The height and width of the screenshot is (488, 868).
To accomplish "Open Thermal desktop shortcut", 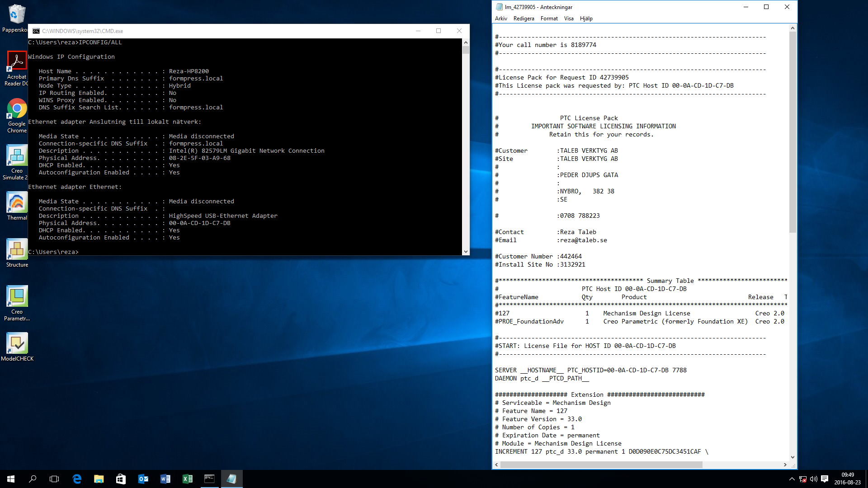I will tap(17, 206).
